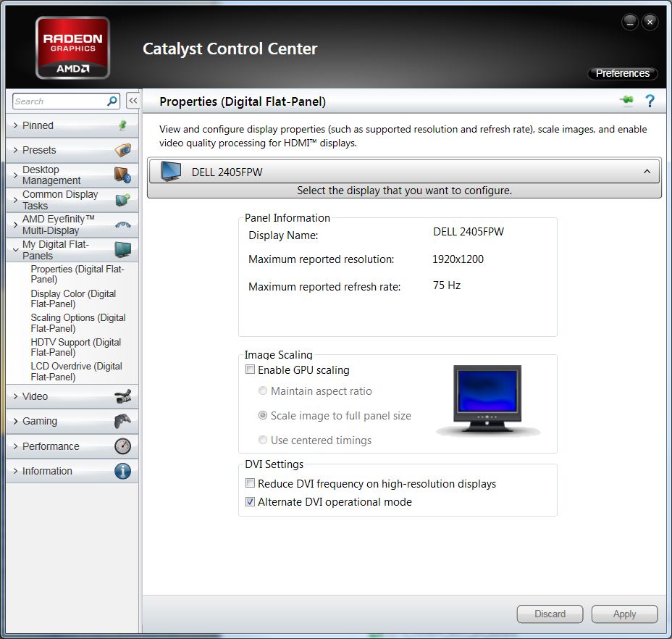Open Properties (Digital Flat-Panel) page

click(x=77, y=274)
